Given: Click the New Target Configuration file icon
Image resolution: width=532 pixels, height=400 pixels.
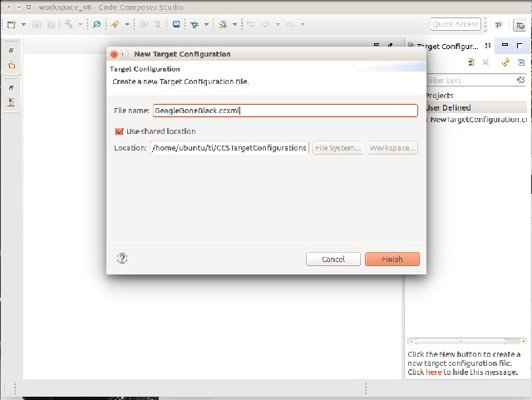Looking at the screenshot, I should pos(471,62).
